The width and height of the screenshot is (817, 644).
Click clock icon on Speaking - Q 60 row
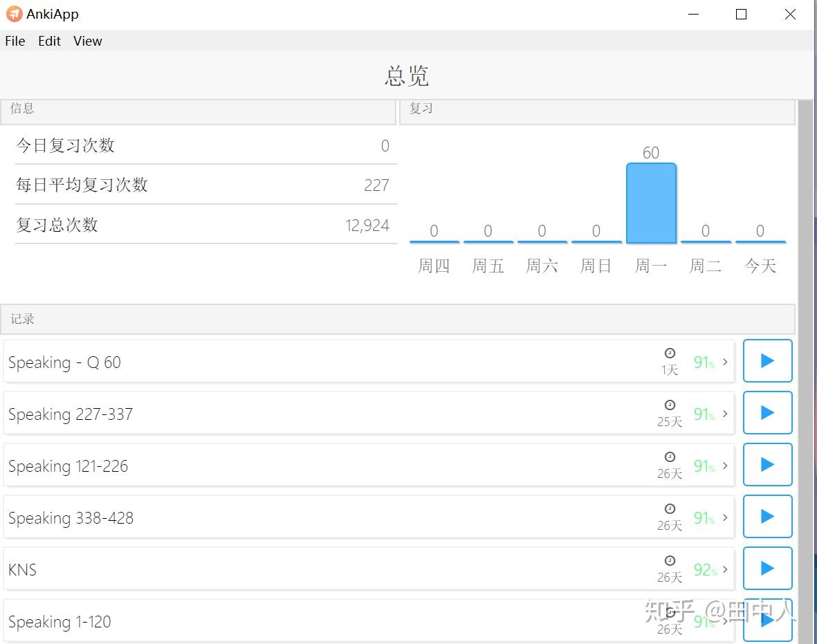(670, 353)
